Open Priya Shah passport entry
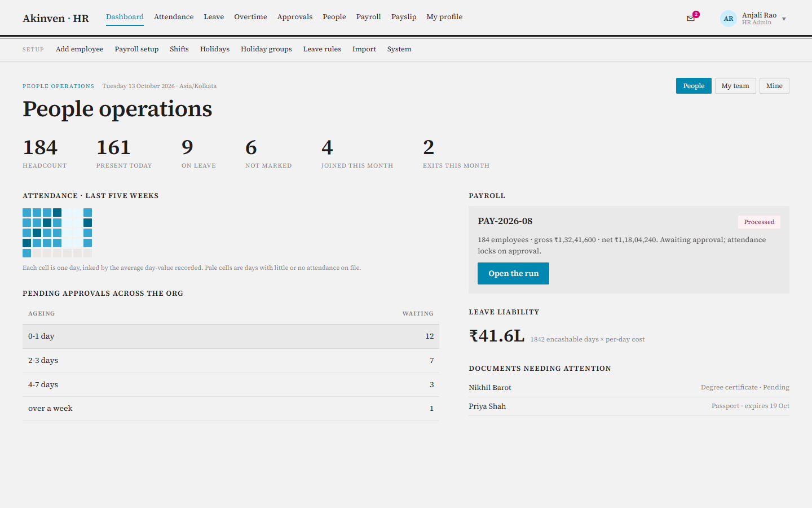 [x=629, y=406]
